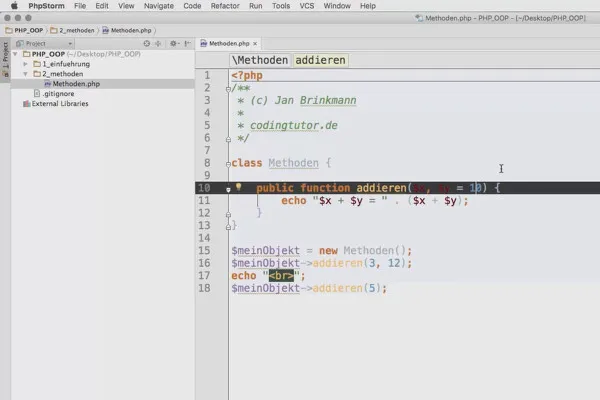Open the Code menu
The image size is (600, 400).
point(192,6)
